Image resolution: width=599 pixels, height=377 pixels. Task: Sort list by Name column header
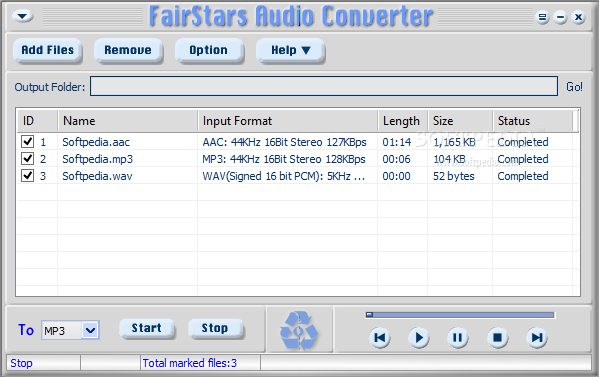click(x=128, y=121)
